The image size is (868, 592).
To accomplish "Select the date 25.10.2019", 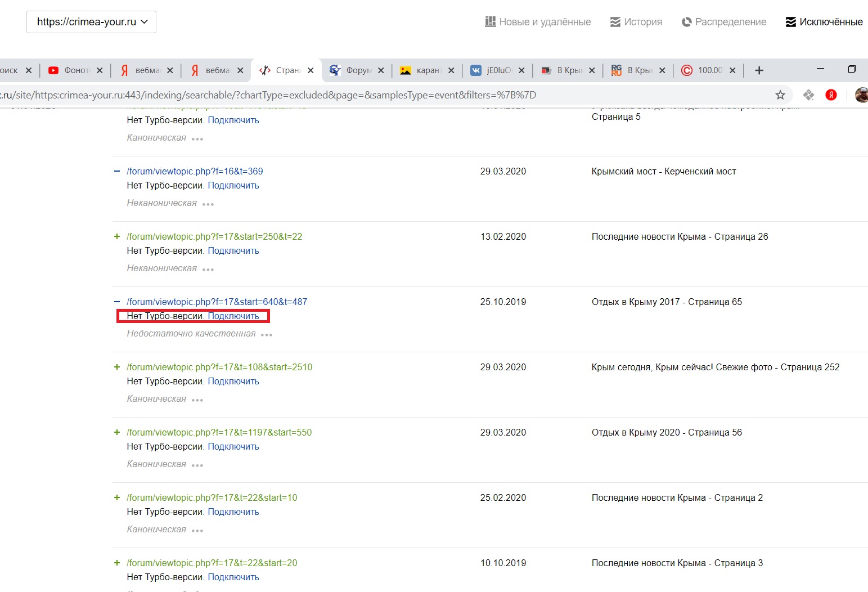I will click(x=503, y=302).
